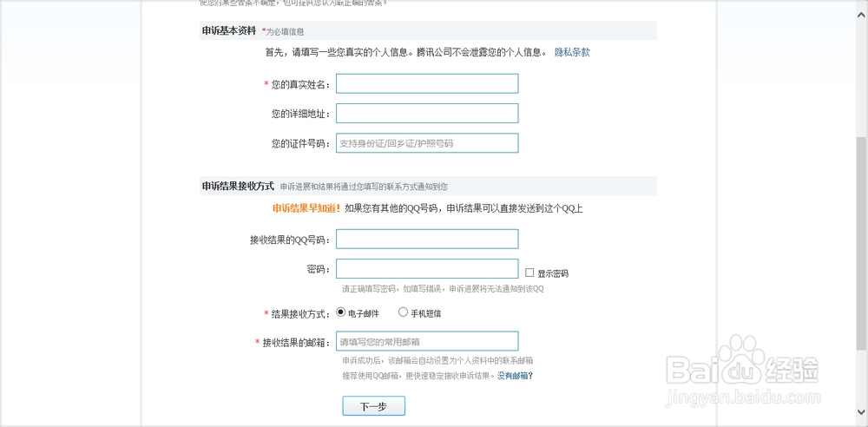Click the QQ number for results field
868x427 pixels.
427,240
